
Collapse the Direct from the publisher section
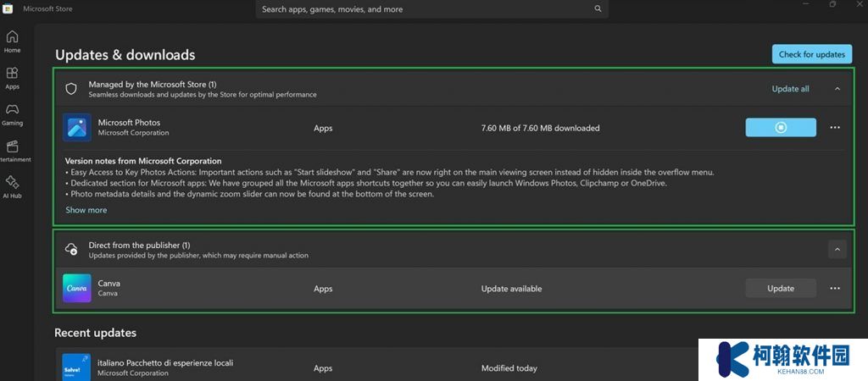tap(837, 250)
